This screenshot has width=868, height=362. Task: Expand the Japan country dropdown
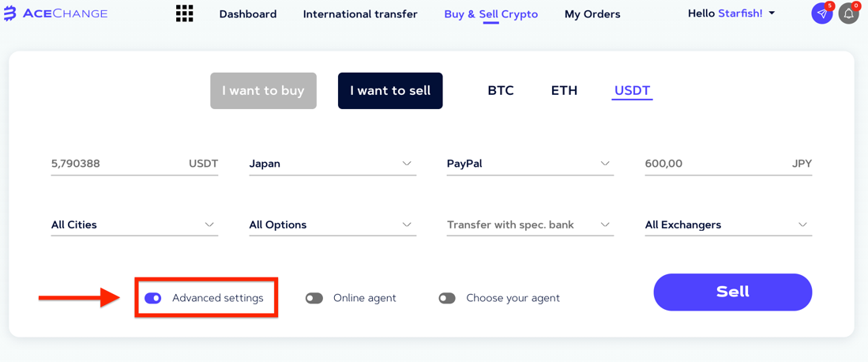(333, 164)
